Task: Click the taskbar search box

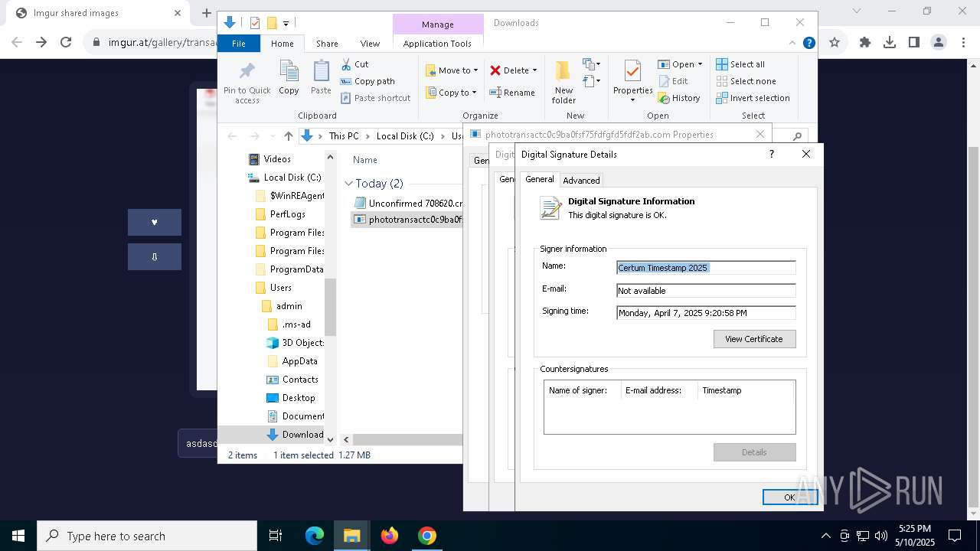Action: [x=147, y=536]
